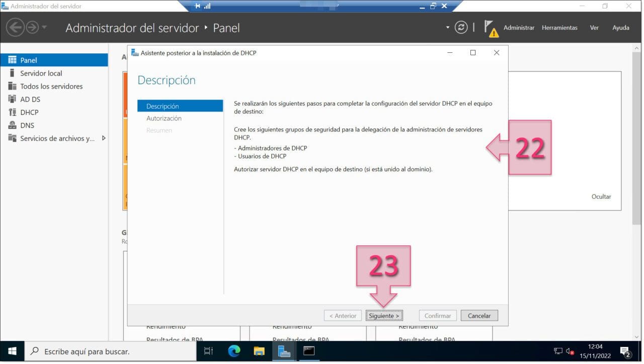Open the Windows Start menu

(12, 351)
